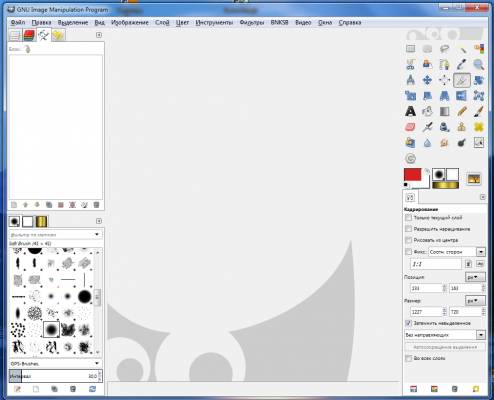Select the Measure compass tool
Screen dimensions: 494x400
pyautogui.click(x=410, y=80)
